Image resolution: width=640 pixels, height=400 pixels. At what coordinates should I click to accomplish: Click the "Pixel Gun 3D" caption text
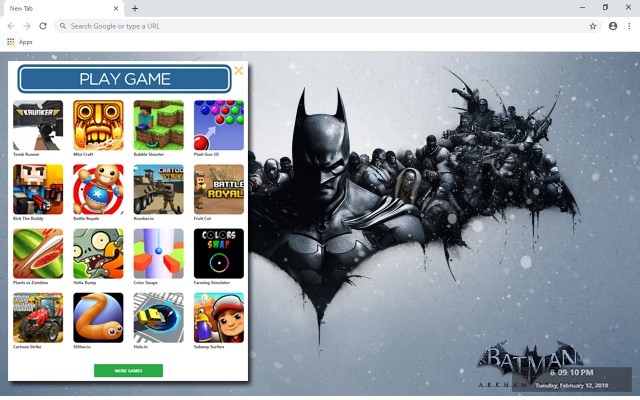pos(207,154)
